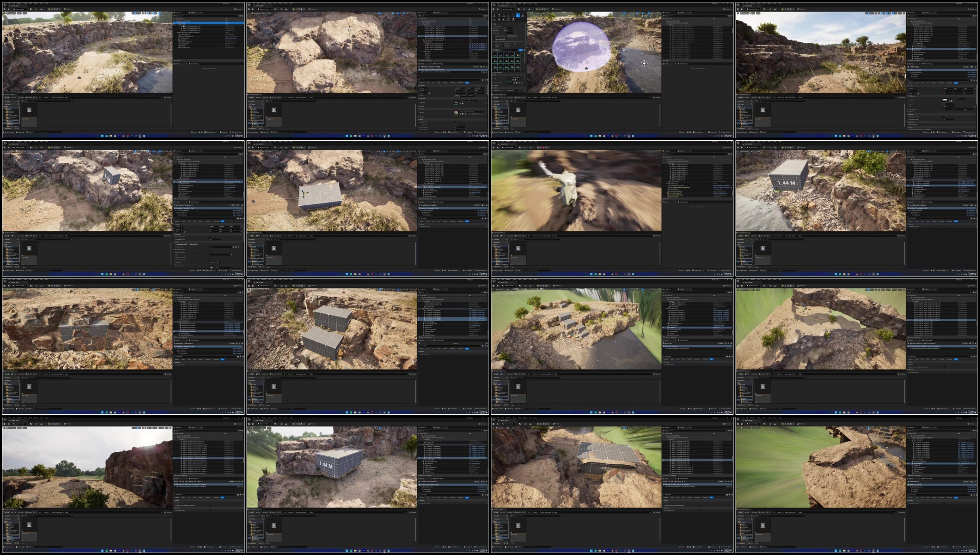Click the green Play button in top-left screenshot

(x=49, y=9)
